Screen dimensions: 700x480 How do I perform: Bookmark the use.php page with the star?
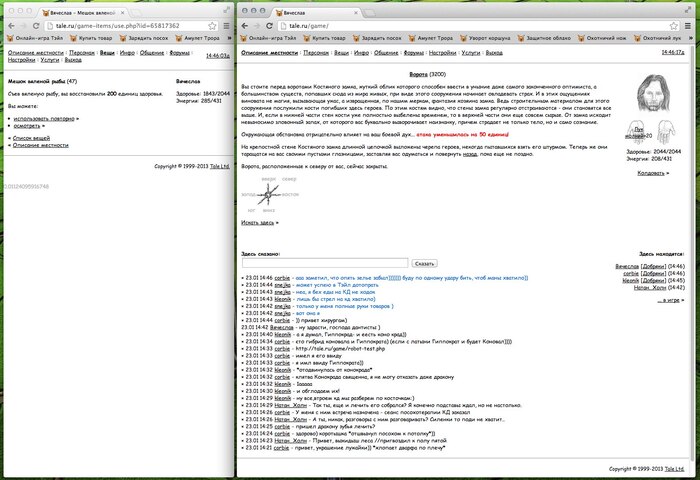[212, 26]
